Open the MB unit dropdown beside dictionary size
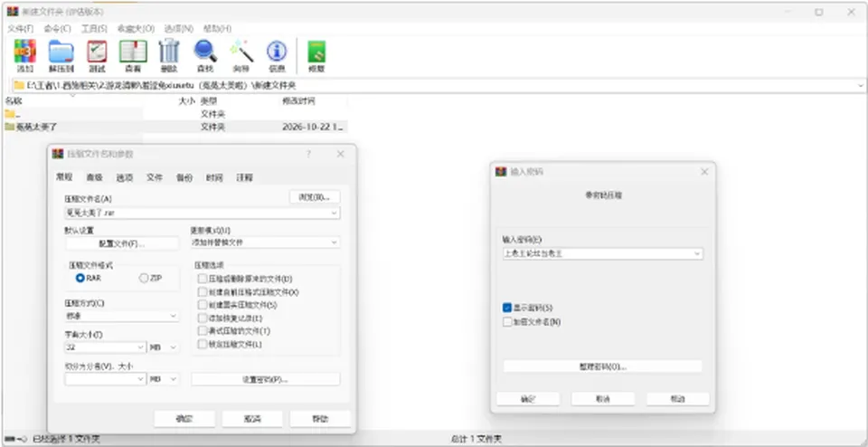The image size is (868, 447). click(x=173, y=347)
